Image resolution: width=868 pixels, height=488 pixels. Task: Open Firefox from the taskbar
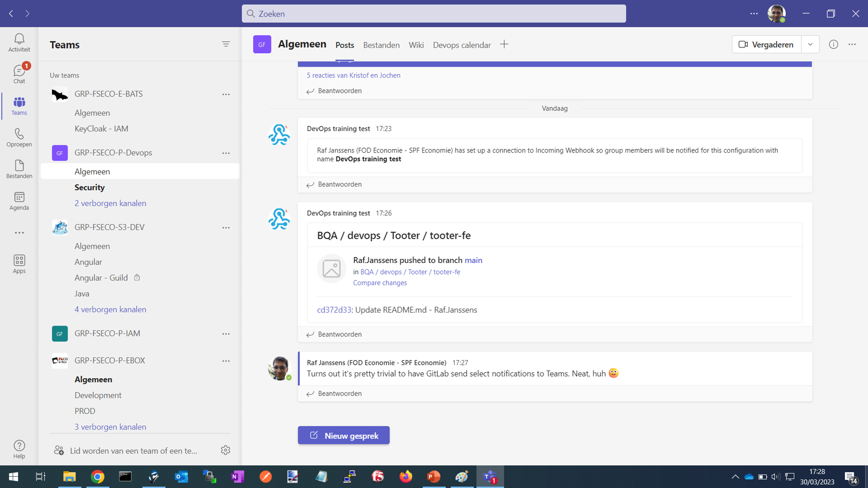point(406,477)
